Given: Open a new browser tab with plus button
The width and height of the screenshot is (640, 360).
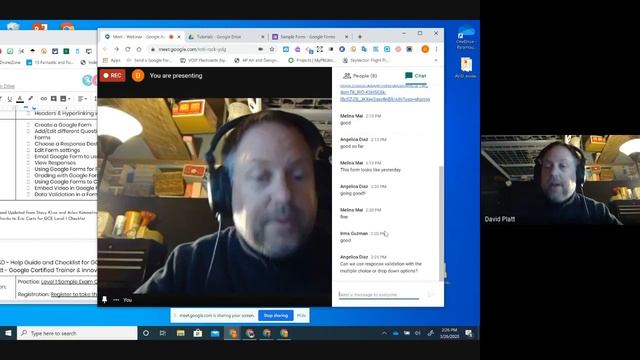Looking at the screenshot, I should (360, 37).
